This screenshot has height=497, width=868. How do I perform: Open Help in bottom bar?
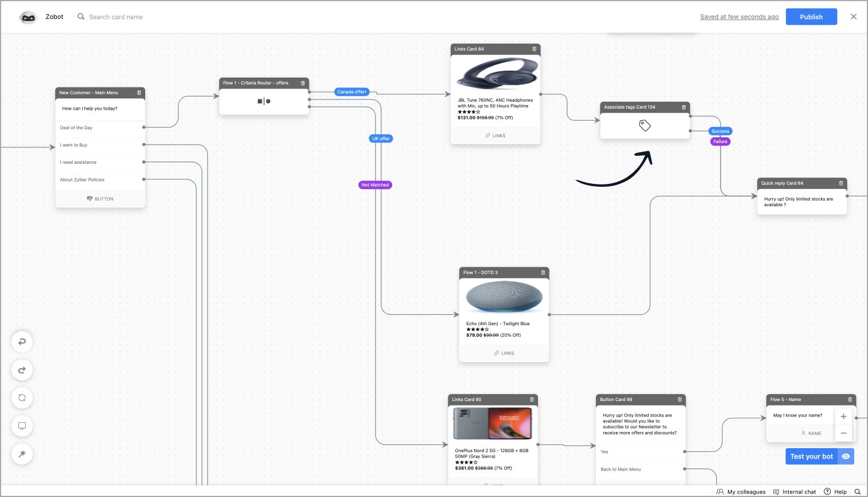[x=835, y=492]
